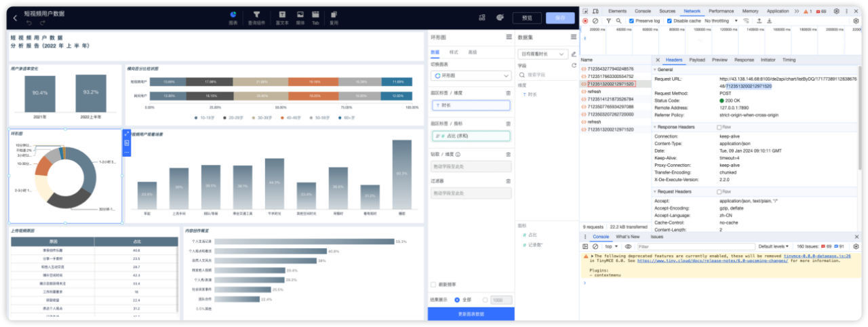
Task: Insert a Tab container component
Action: click(315, 18)
